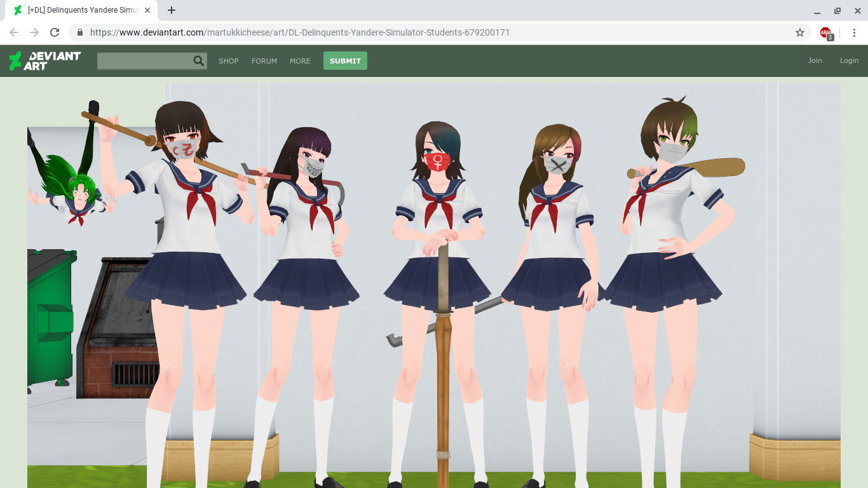Viewport: 868px width, 488px height.
Task: Click the search magnifier icon
Action: coord(199,61)
